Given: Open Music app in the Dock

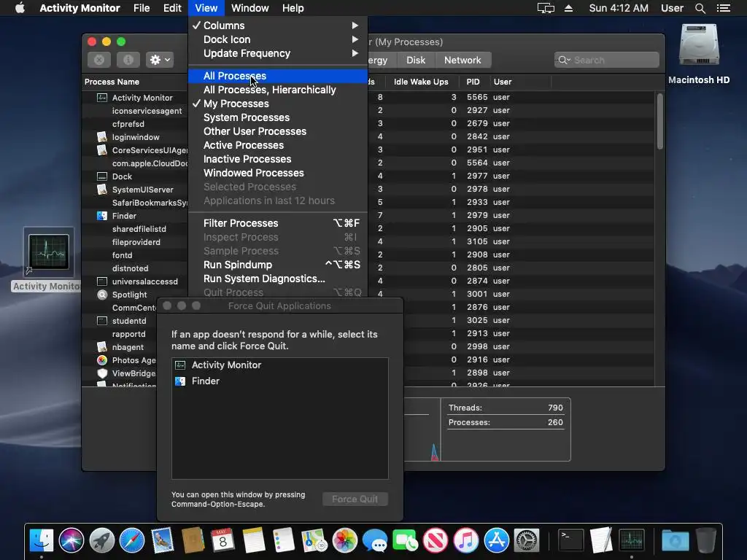Looking at the screenshot, I should [466, 540].
